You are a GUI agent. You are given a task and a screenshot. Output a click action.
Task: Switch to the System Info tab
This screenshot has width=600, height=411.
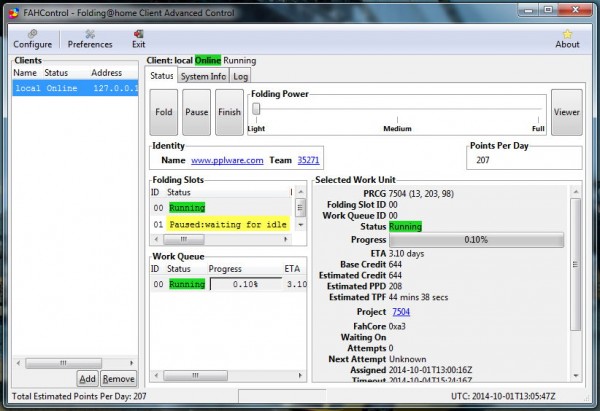tap(203, 76)
